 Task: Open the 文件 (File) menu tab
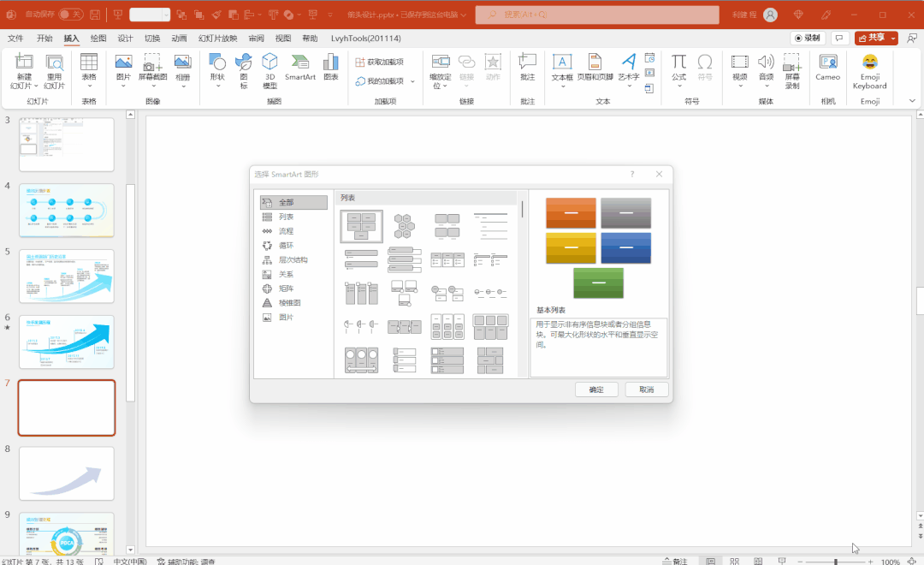(16, 39)
